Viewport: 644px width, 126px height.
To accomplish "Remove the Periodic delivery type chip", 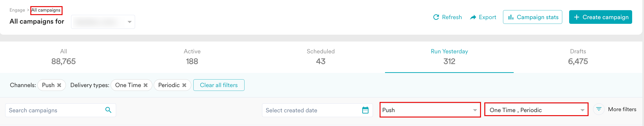I will click(x=184, y=85).
